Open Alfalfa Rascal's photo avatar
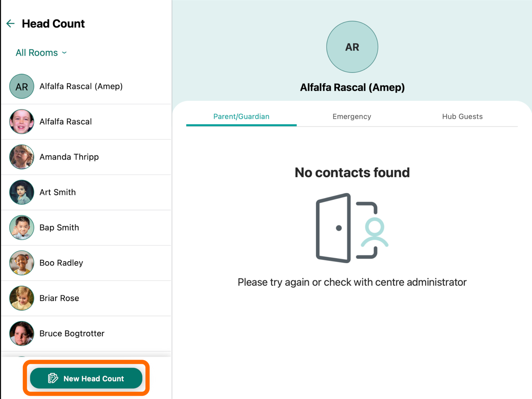 [22, 122]
